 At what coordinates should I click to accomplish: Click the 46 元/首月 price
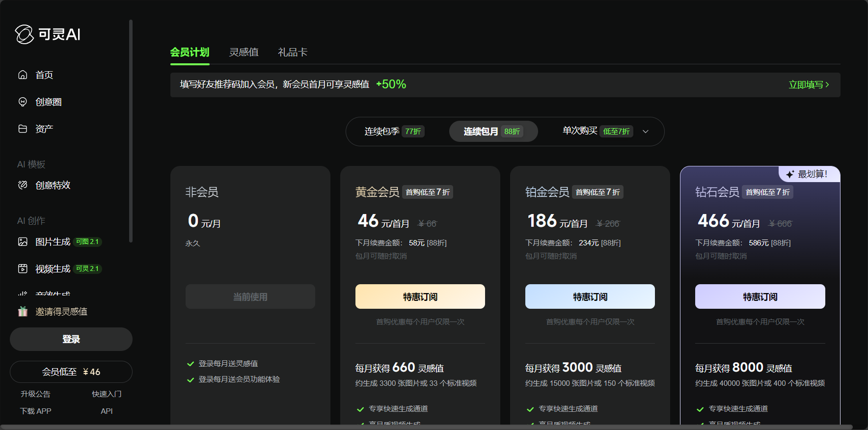[x=383, y=221]
